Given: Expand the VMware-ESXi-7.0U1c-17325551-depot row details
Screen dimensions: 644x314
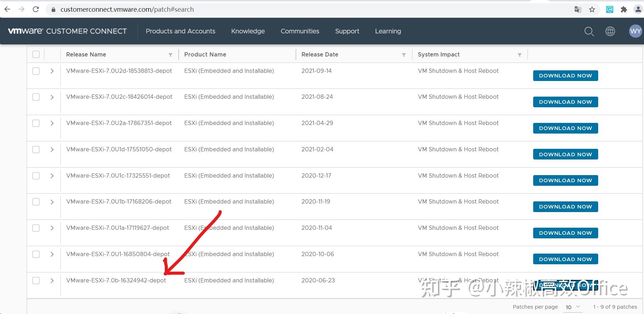Looking at the screenshot, I should (x=52, y=176).
